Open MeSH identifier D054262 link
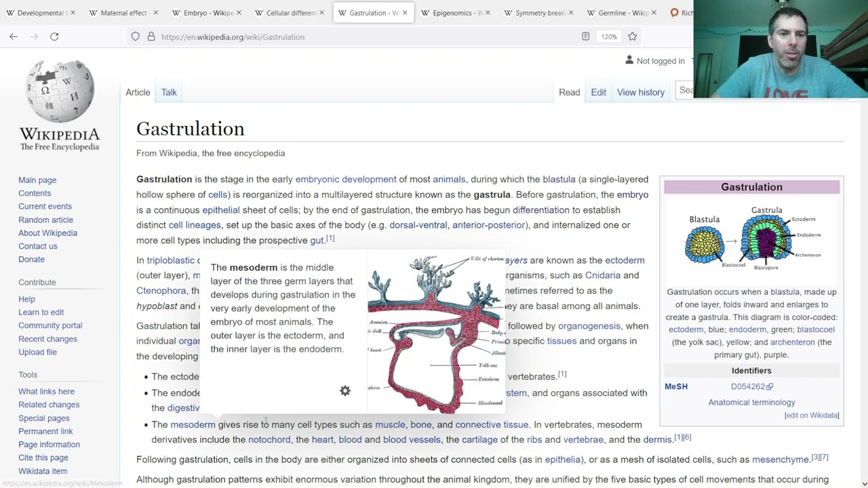Screen dimensions: 868x488 coord(751,386)
